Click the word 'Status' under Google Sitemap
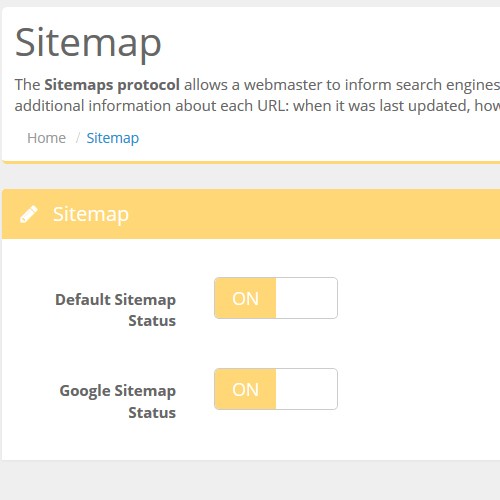 (152, 413)
